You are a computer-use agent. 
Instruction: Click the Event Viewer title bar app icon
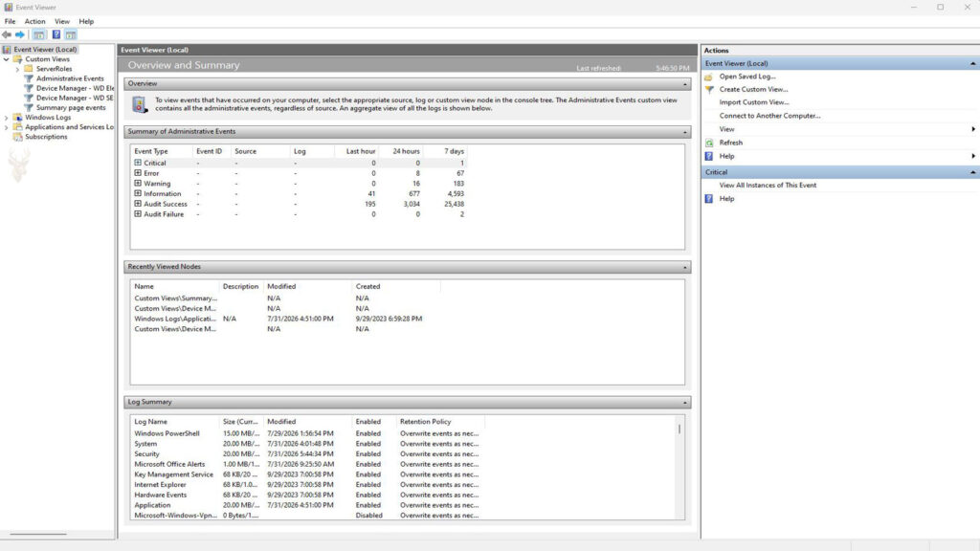point(8,7)
